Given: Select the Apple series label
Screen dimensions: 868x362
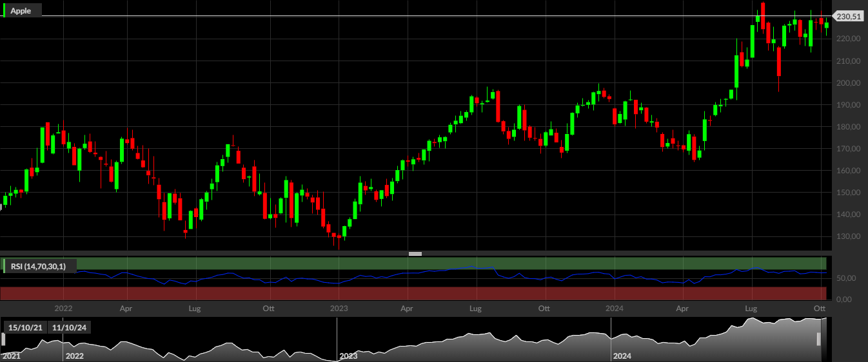Looking at the screenshot, I should (x=23, y=10).
